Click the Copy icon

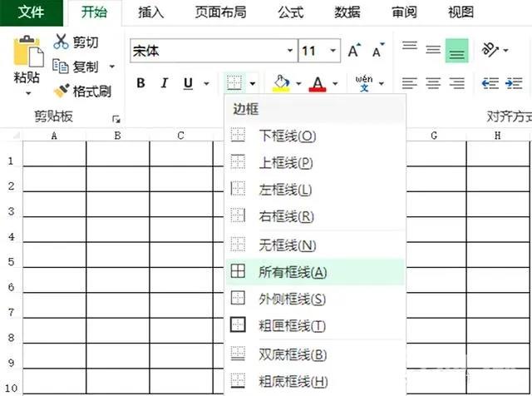tap(61, 67)
